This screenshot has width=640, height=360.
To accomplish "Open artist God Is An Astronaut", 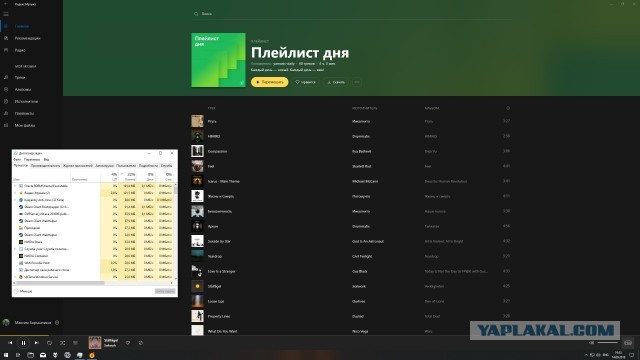I will tap(368, 241).
